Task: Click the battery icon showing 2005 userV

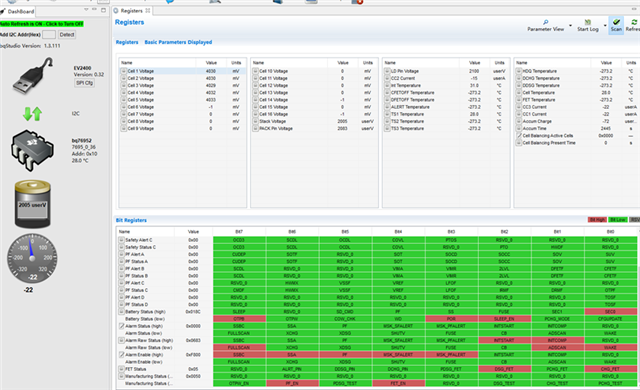Action: 33,204
